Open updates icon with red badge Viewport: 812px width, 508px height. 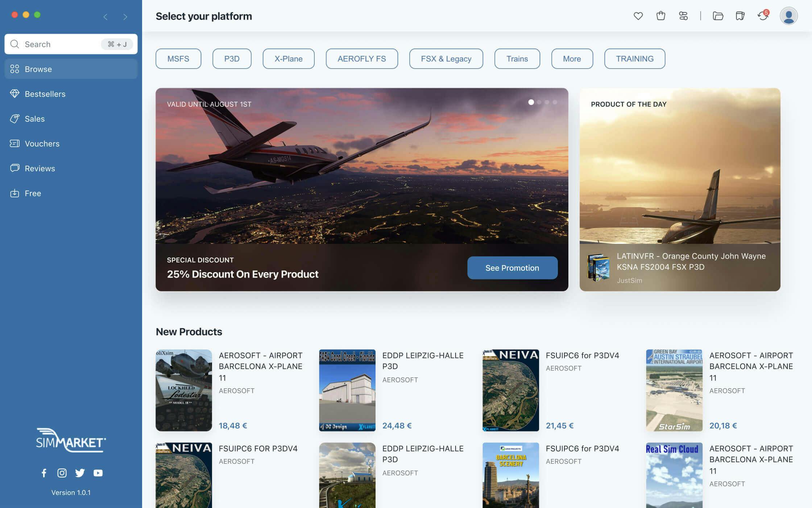(763, 16)
